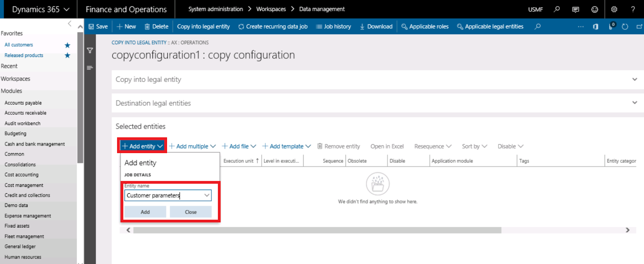Open the Add multiple dropdown
Screen dimensions: 644x264
pyautogui.click(x=192, y=146)
